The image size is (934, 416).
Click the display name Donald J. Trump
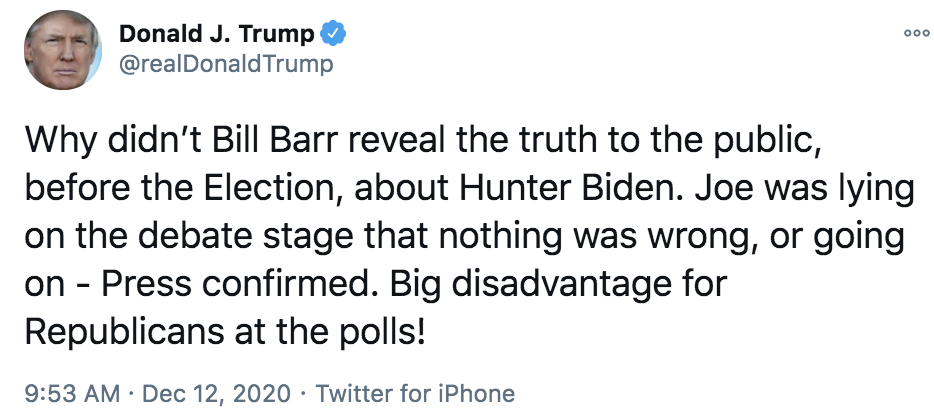pos(217,34)
